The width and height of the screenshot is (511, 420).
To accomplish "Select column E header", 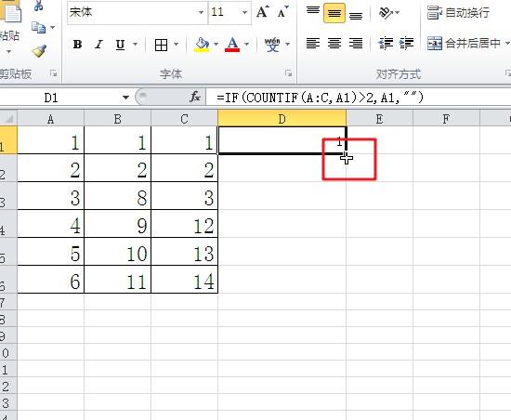I will 379,119.
